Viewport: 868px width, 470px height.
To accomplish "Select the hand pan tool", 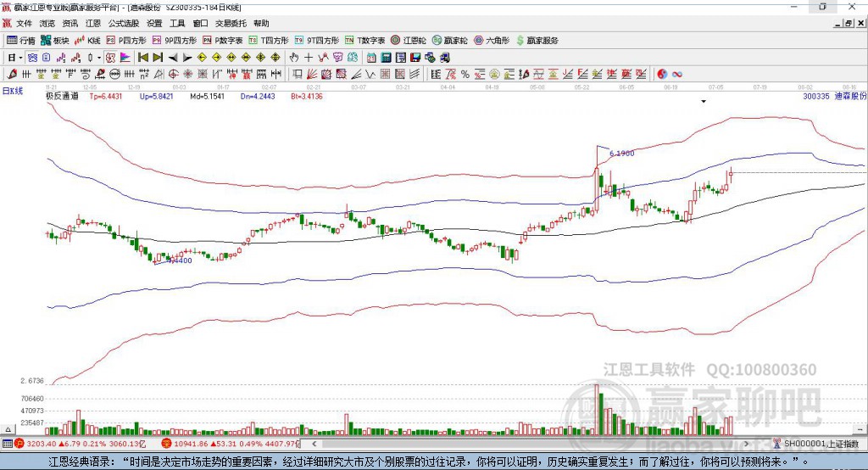I will pos(294,58).
